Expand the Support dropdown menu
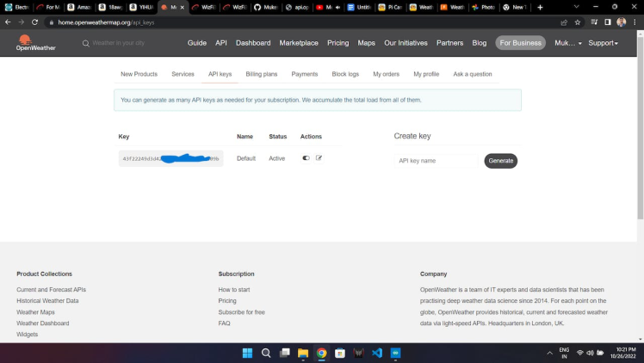Screen dimensions: 644x363 (x=603, y=43)
